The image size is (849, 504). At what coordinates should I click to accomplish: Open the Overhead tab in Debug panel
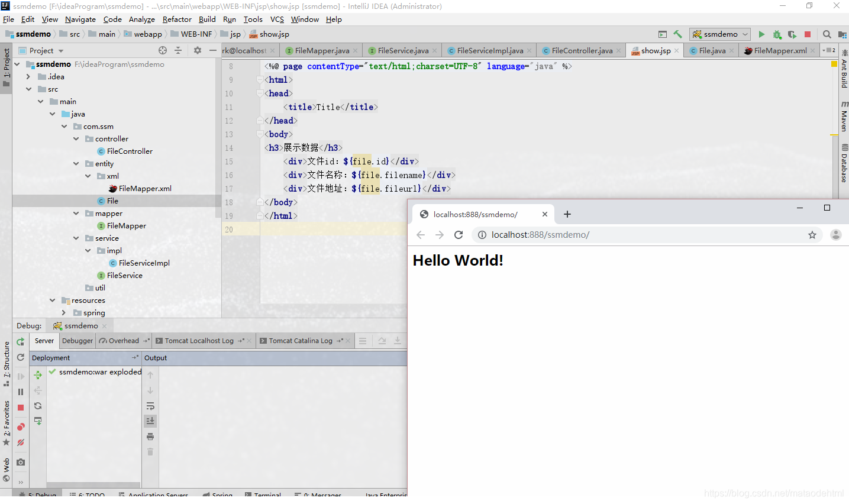124,341
